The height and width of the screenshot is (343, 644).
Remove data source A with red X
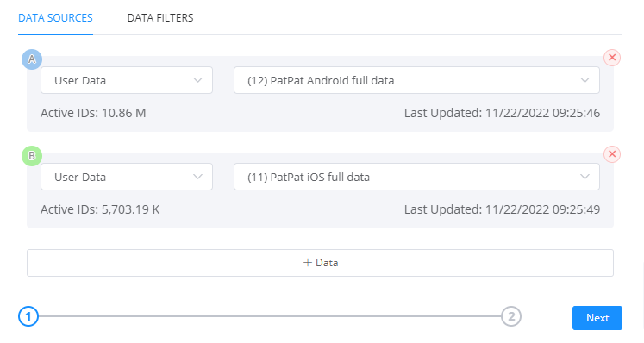point(612,58)
